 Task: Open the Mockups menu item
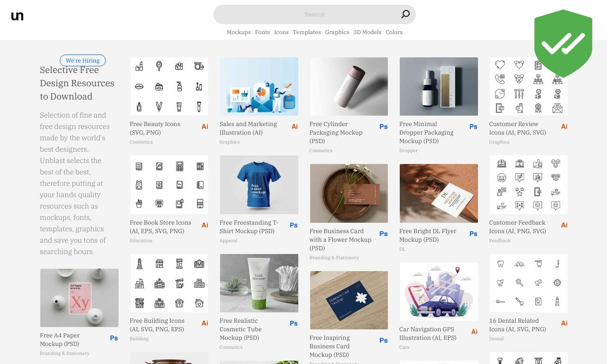[239, 32]
